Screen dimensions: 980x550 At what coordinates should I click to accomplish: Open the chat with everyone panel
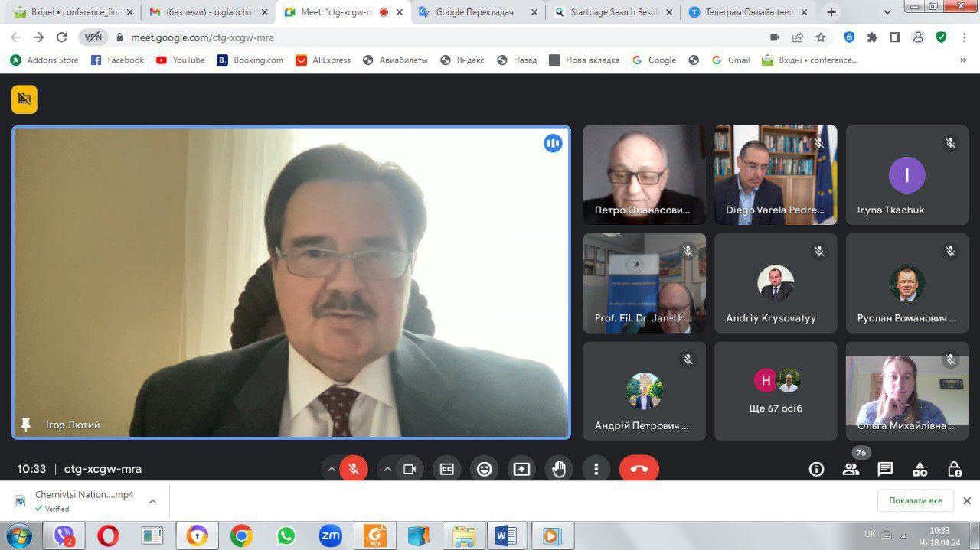click(x=885, y=469)
